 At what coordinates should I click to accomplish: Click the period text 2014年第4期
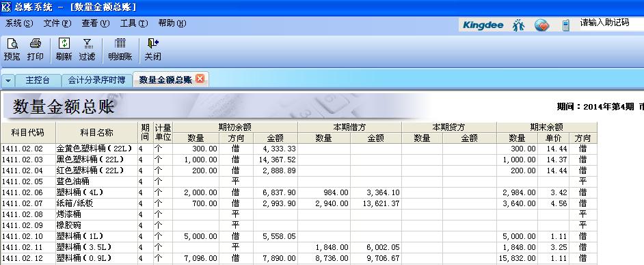[x=608, y=107]
